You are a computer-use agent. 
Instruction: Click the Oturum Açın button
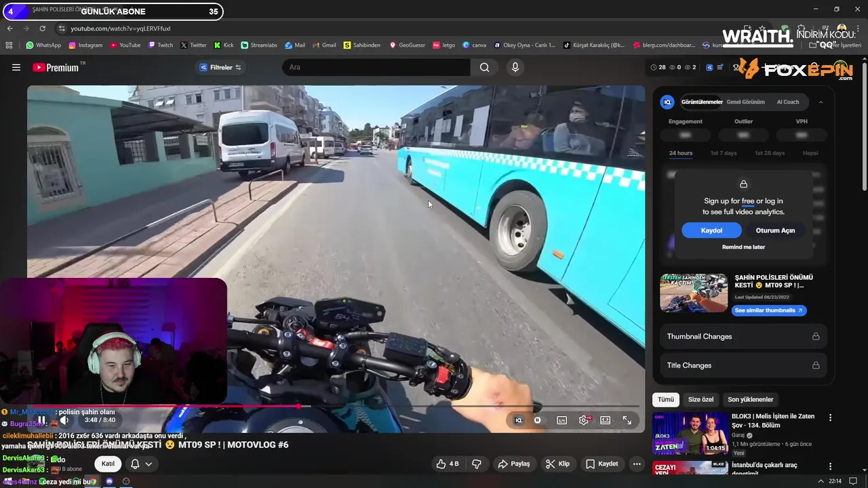point(775,230)
